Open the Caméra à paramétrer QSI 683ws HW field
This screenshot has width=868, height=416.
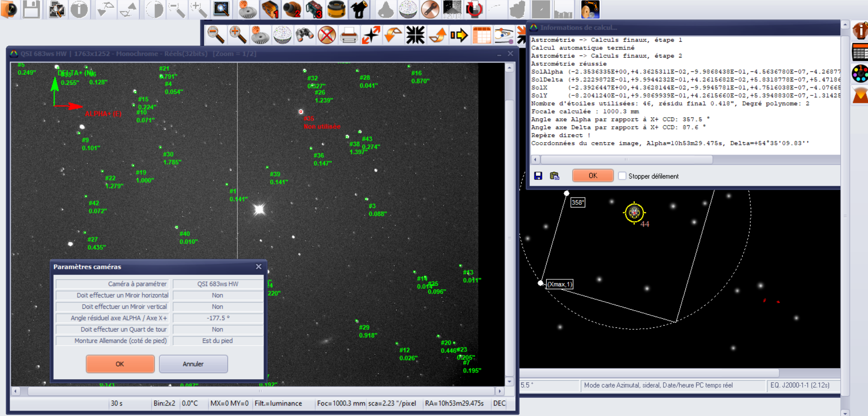point(218,284)
